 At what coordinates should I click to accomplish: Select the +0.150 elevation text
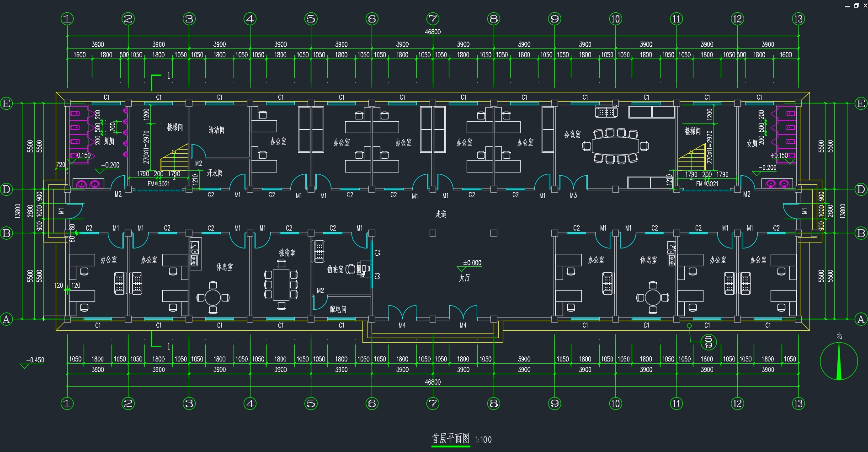tap(779, 155)
